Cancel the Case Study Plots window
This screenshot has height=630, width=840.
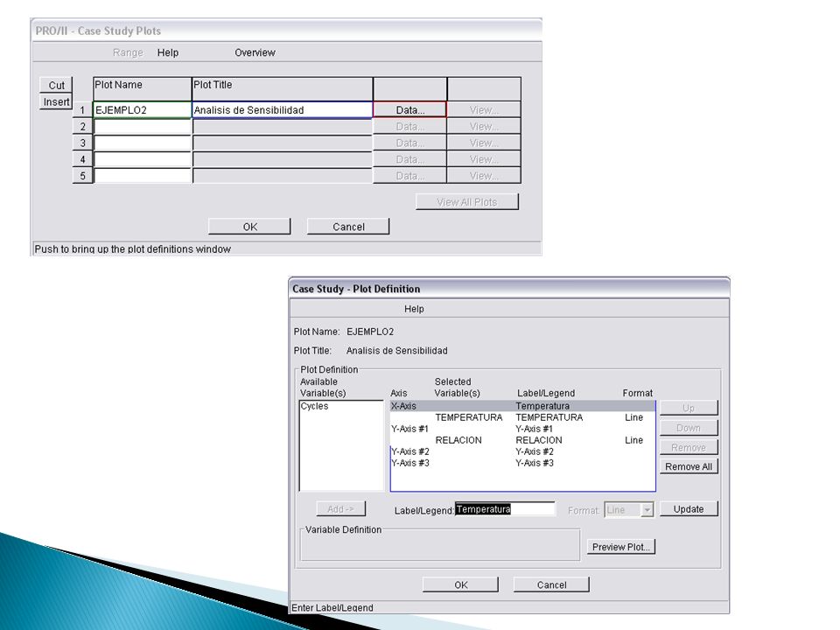pos(348,227)
